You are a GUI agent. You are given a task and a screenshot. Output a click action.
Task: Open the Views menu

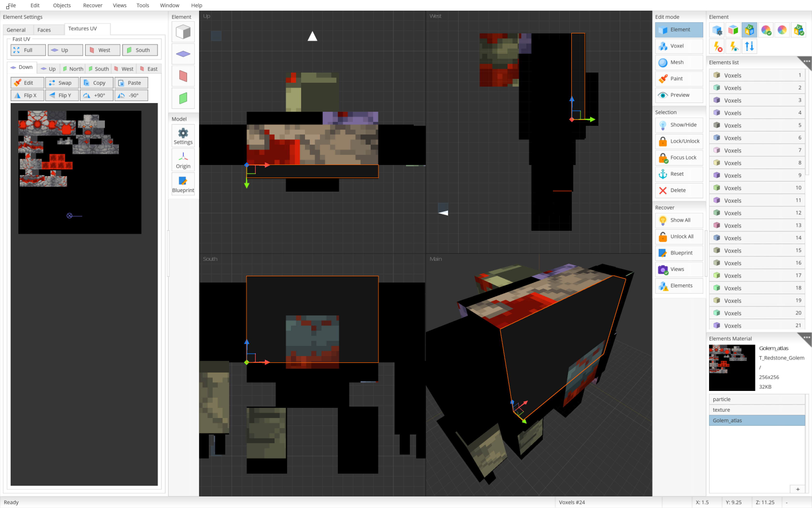tap(119, 5)
